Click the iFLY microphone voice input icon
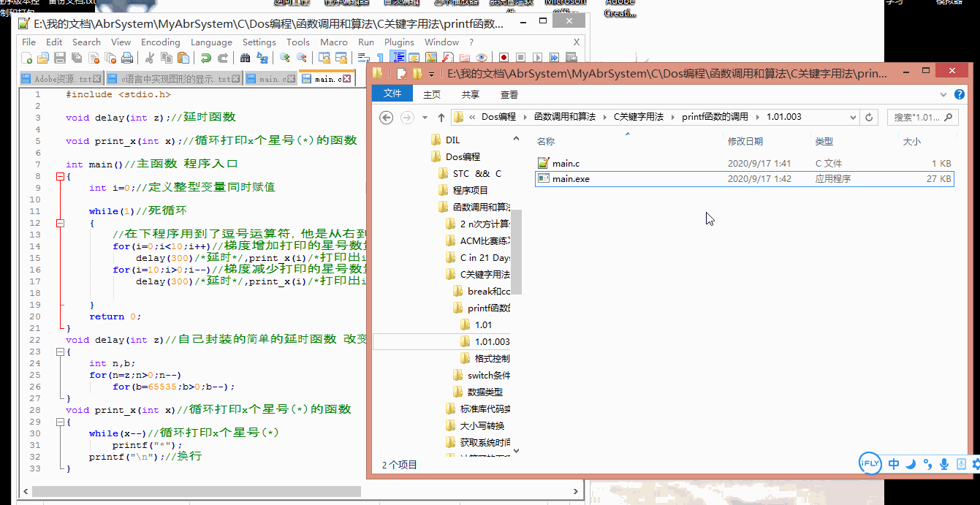The width and height of the screenshot is (980, 505). [944, 464]
